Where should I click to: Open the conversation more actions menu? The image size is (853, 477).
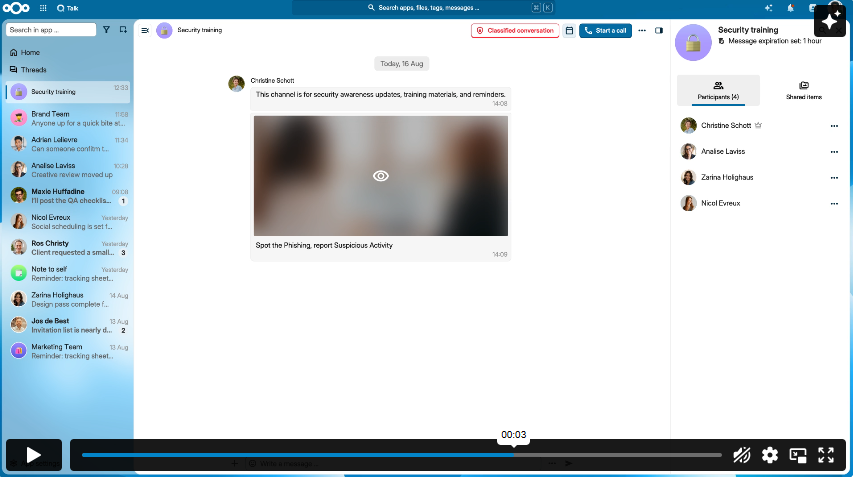point(642,30)
